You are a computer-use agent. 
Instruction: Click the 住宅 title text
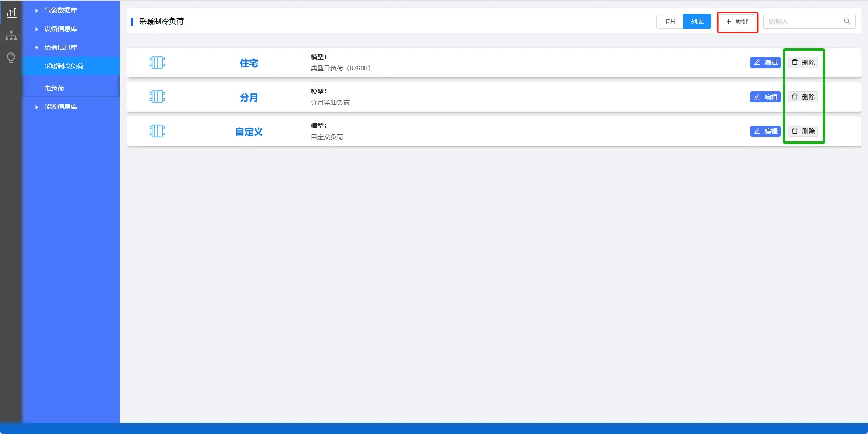tap(249, 63)
